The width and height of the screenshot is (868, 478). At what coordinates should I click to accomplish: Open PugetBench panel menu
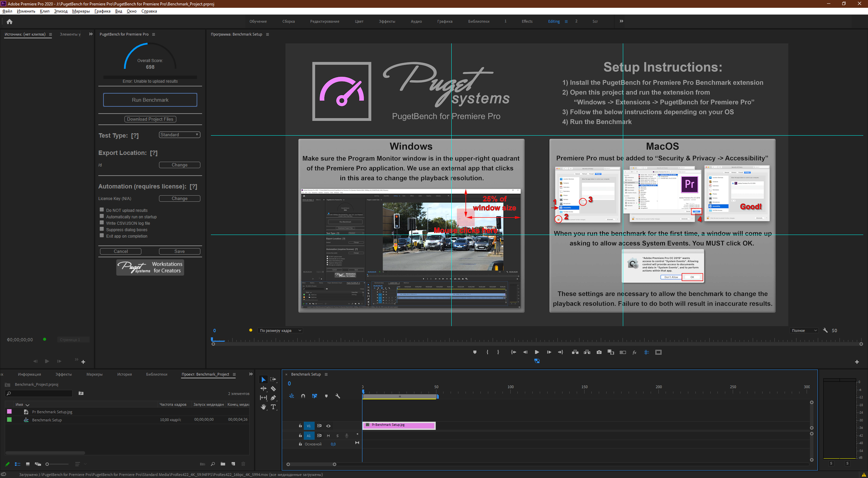154,34
